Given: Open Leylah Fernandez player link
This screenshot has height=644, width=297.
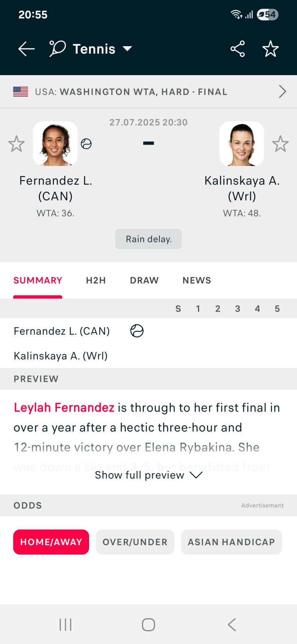Looking at the screenshot, I should point(64,407).
